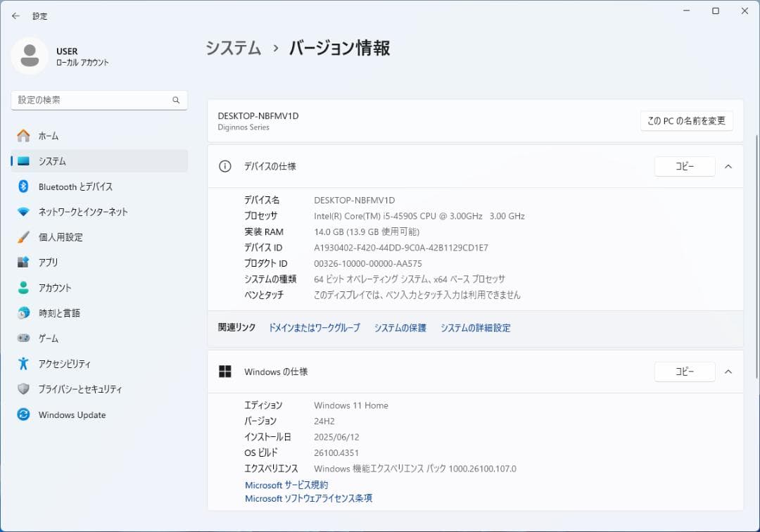Click the デバイス ID value A1930402
The height and width of the screenshot is (532, 760).
(401, 248)
